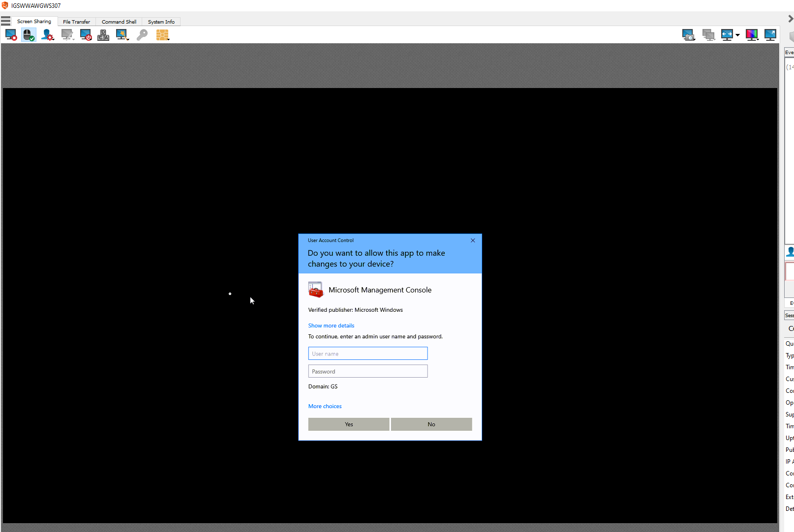Viewport: 794px width, 532px height.
Task: Click the Microsoft Management Console toolbox icon
Action: 316,290
